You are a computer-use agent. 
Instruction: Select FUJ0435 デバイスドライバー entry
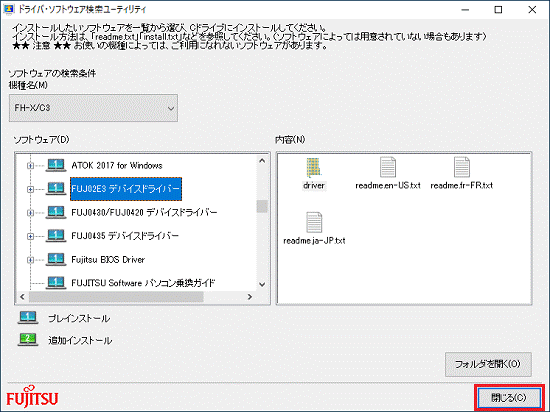pos(125,236)
